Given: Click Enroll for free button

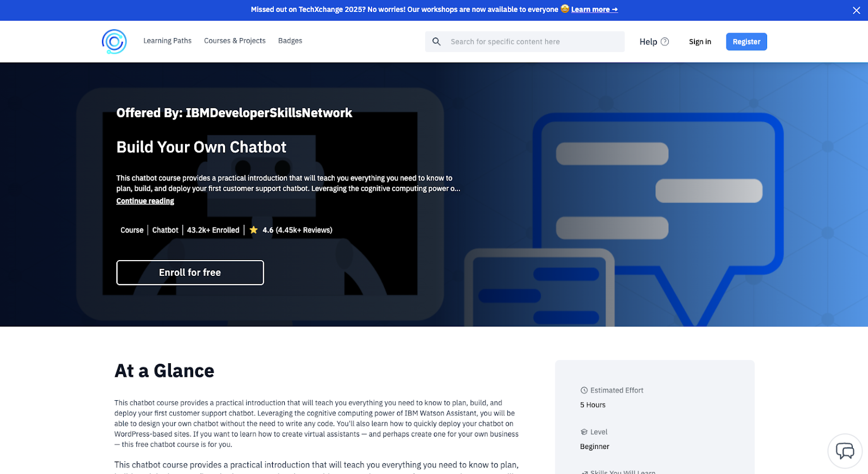Looking at the screenshot, I should click(x=190, y=273).
